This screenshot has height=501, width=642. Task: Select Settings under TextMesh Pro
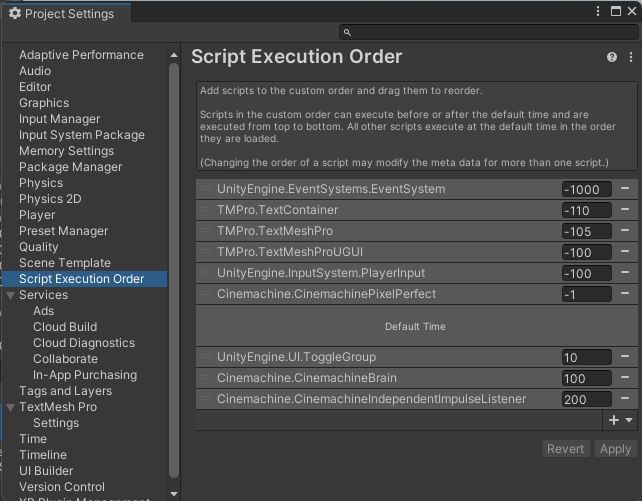[56, 422]
